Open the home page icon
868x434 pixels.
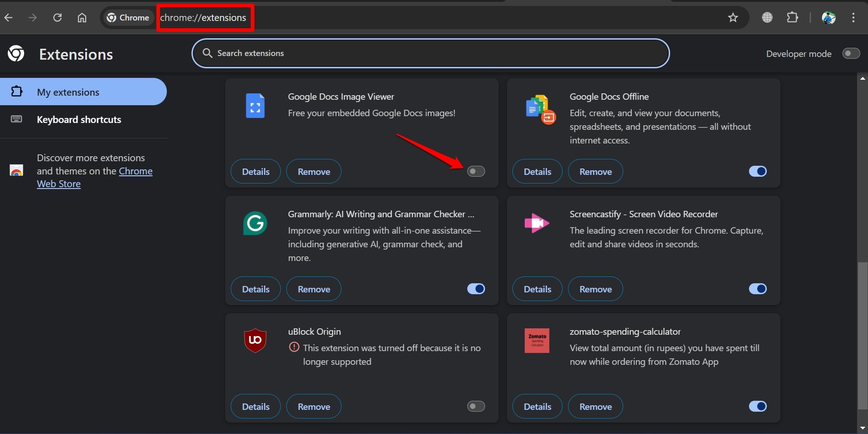(82, 18)
